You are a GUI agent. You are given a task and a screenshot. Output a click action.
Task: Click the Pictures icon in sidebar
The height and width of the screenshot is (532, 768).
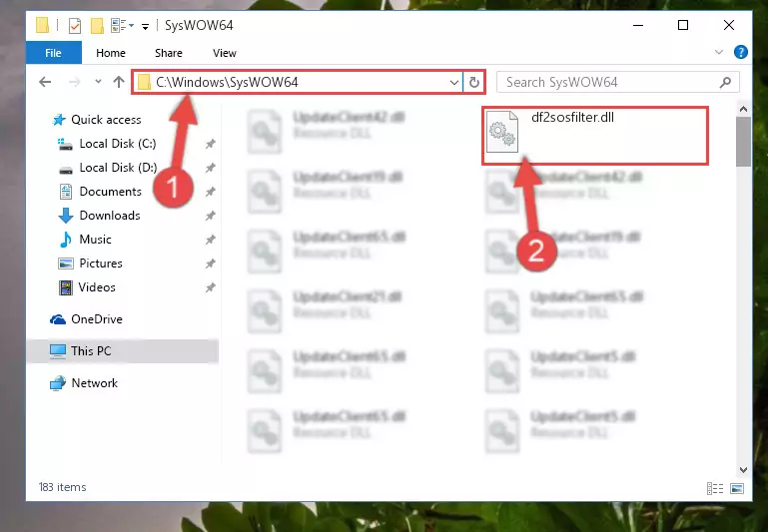pos(66,264)
